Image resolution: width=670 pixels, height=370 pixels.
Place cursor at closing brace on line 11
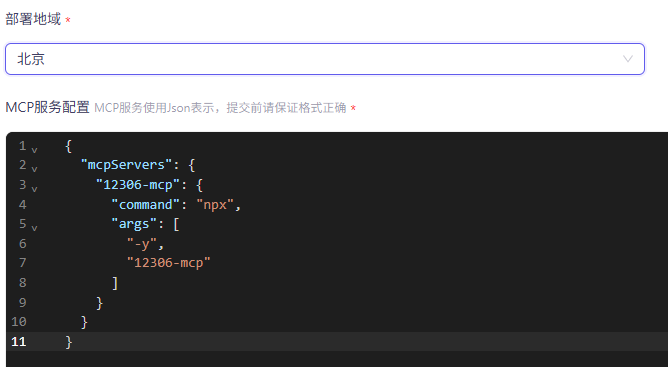point(69,342)
